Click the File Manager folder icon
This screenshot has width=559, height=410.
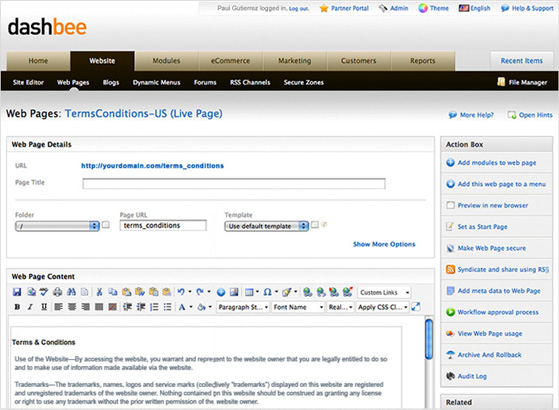tap(501, 82)
